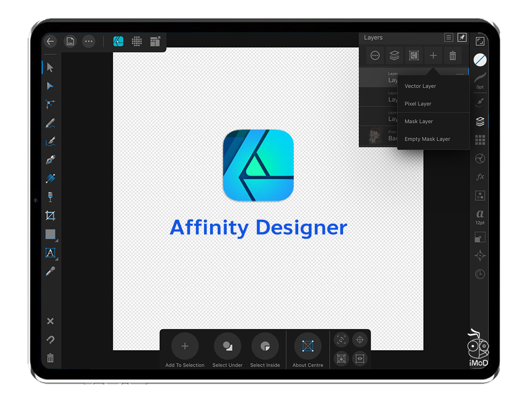The height and width of the screenshot is (403, 532).
Task: Delete layer using Layers panel trash icon
Action: click(452, 56)
